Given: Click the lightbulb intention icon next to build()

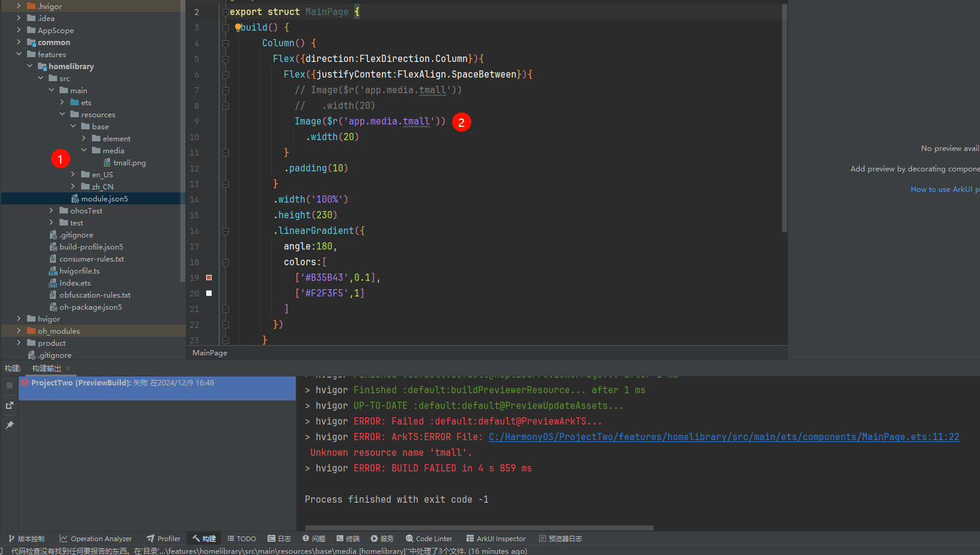Looking at the screenshot, I should (237, 27).
